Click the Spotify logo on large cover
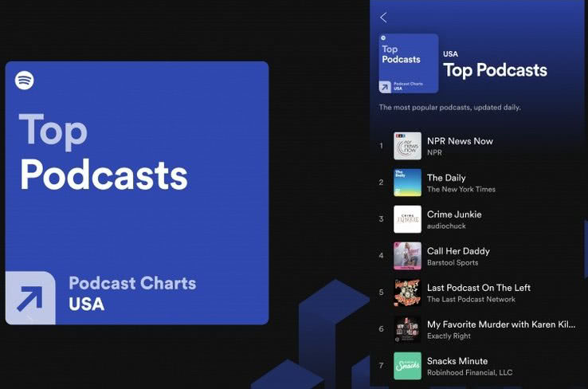Image resolution: width=588 pixels, height=389 pixels. coord(25,81)
